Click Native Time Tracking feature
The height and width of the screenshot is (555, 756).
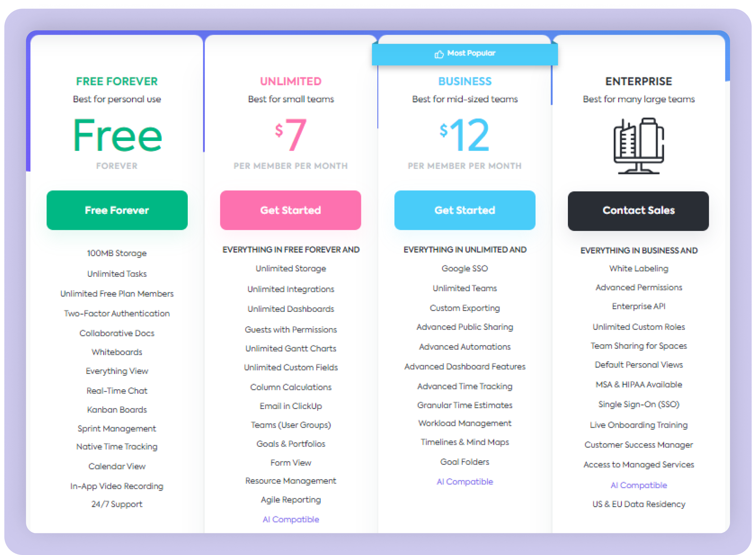(117, 447)
